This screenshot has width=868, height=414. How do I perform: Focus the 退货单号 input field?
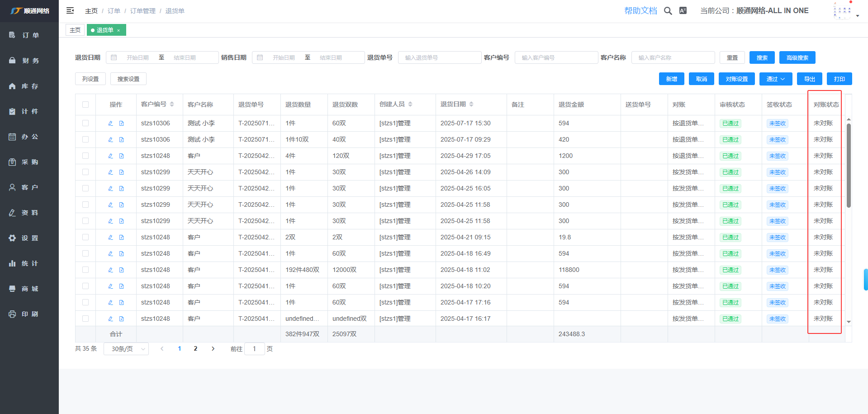coord(440,57)
